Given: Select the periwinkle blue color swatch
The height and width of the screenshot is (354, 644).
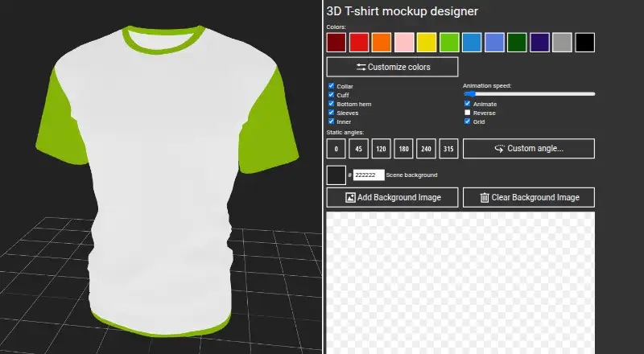Looking at the screenshot, I should [x=494, y=43].
